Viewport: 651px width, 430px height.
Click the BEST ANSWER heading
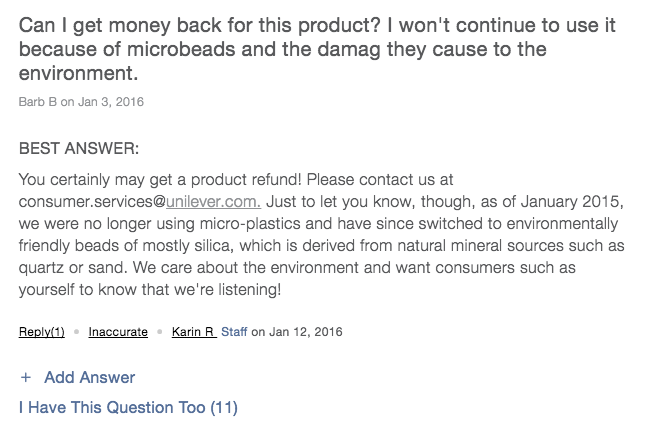click(79, 149)
